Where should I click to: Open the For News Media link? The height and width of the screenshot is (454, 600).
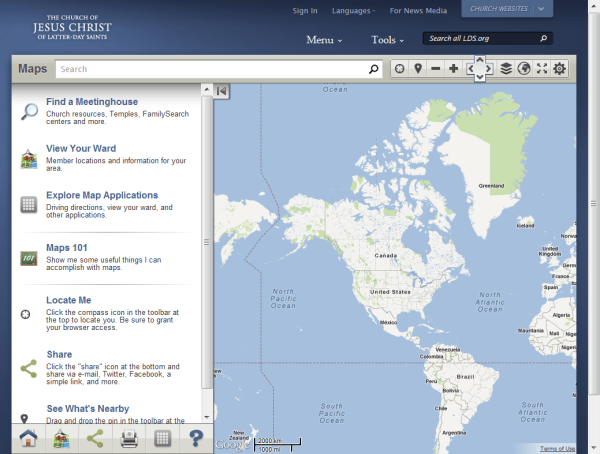click(418, 11)
